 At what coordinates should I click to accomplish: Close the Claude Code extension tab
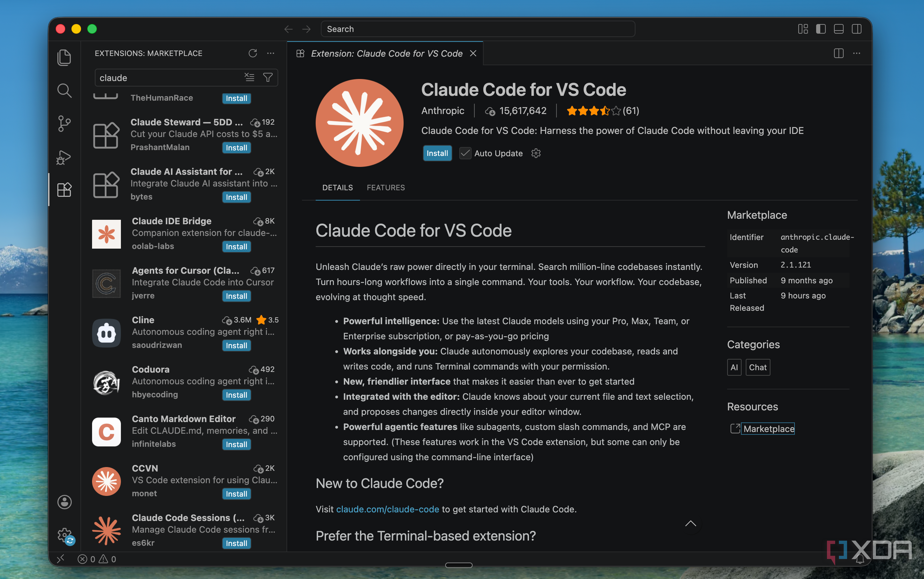pos(473,53)
